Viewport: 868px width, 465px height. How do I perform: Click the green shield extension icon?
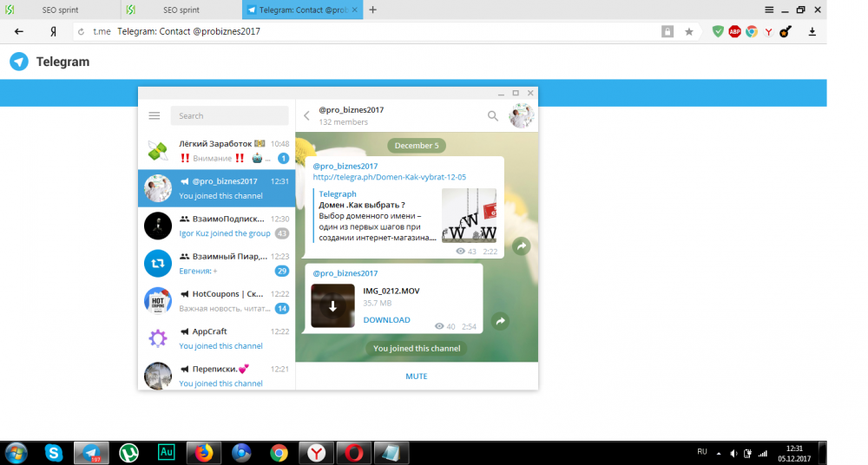(718, 31)
